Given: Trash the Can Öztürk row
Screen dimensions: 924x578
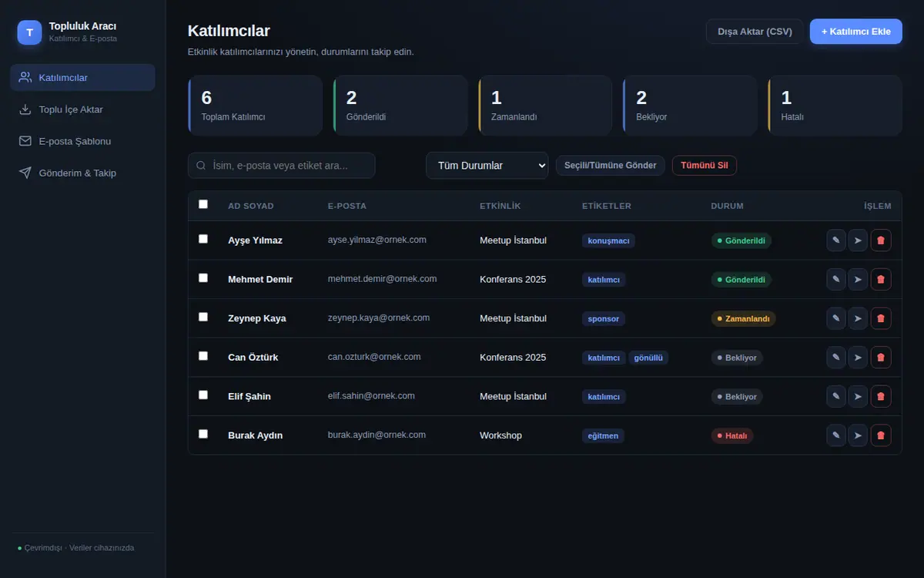Looking at the screenshot, I should (881, 357).
